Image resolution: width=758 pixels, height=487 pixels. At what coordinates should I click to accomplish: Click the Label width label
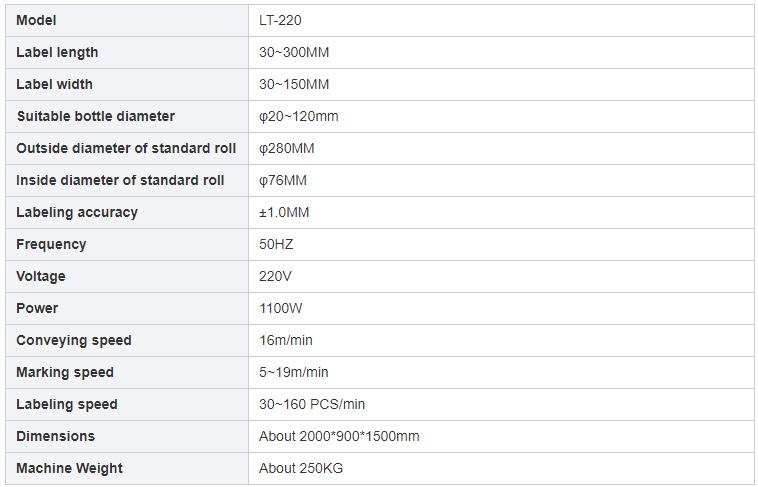point(54,84)
